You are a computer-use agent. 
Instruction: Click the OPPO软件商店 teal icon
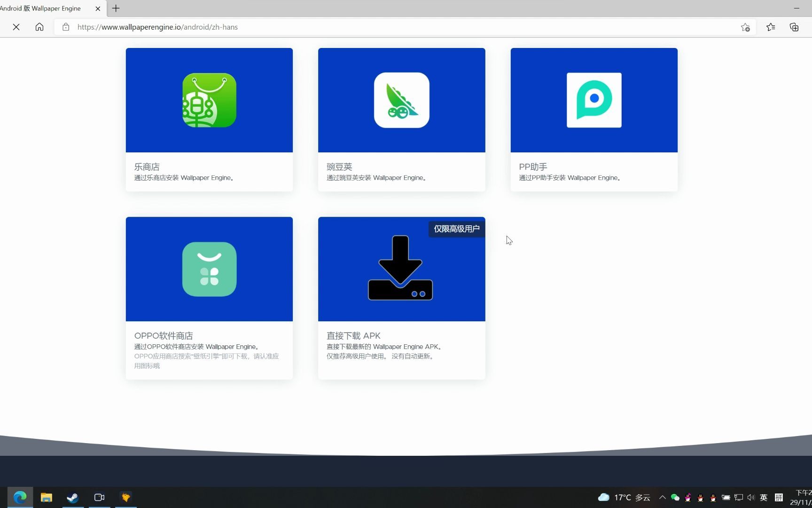point(209,269)
